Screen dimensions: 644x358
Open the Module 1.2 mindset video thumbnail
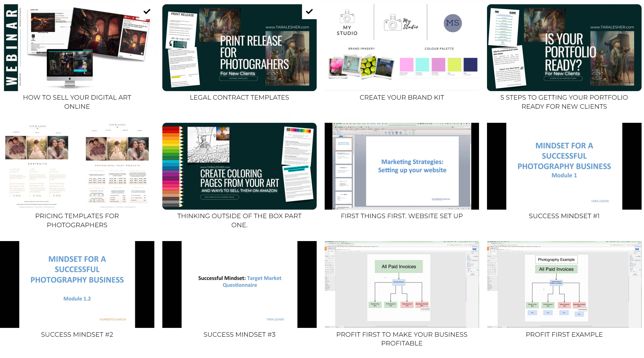coord(77,284)
